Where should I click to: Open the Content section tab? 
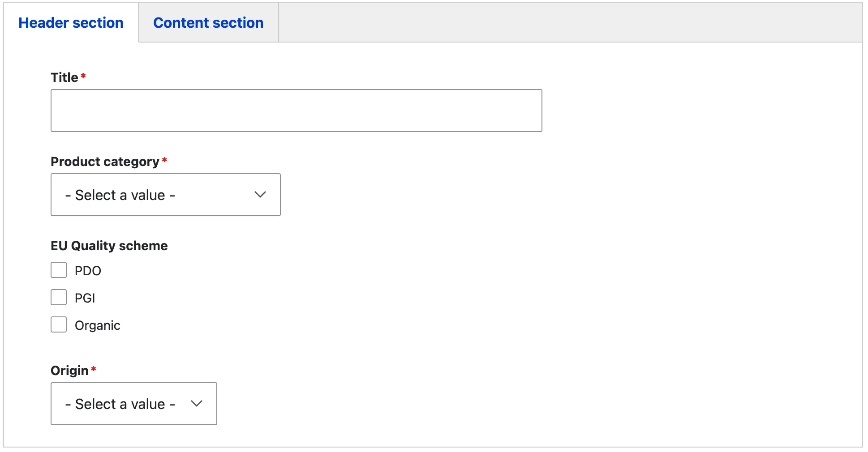[208, 23]
